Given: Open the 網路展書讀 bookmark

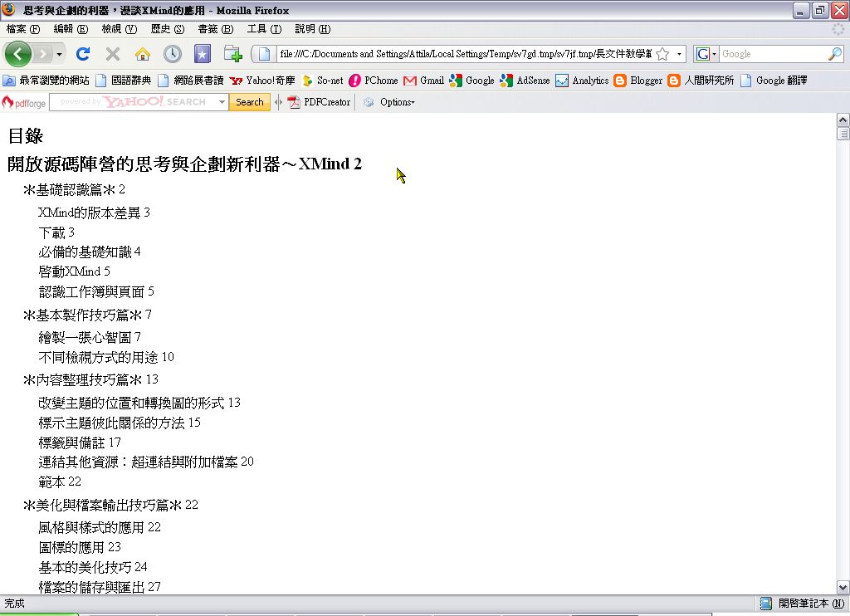Looking at the screenshot, I should pyautogui.click(x=191, y=81).
